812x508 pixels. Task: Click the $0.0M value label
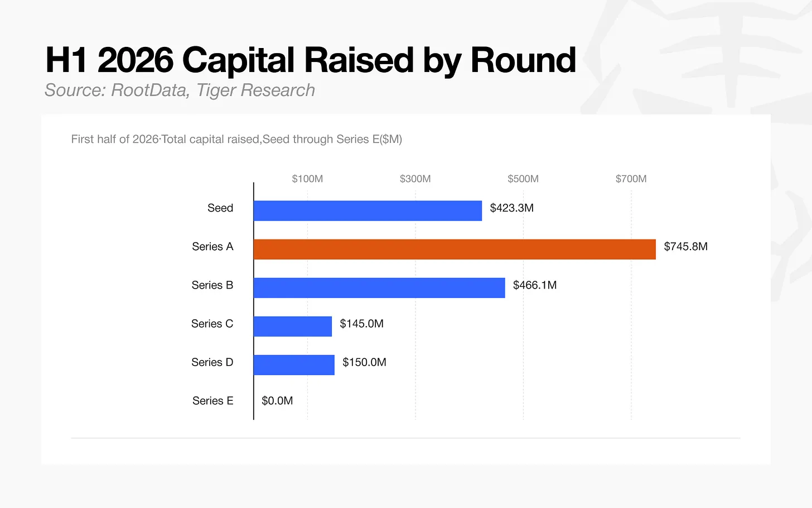point(277,401)
